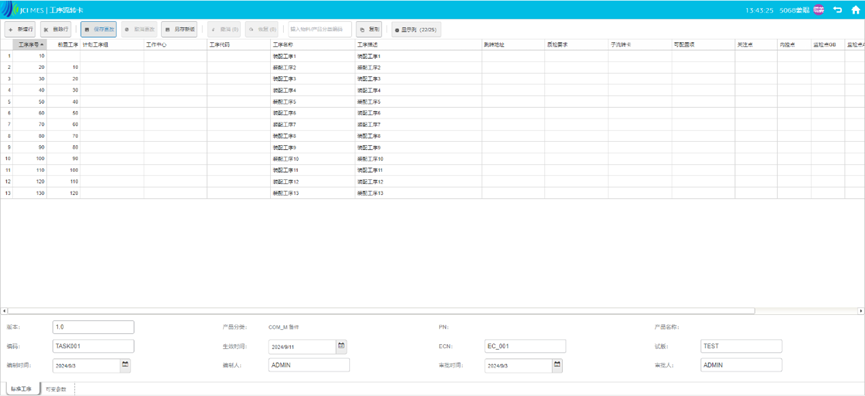The image size is (865, 396).
Task: Click the 工序描述 column header
Action: coord(419,45)
